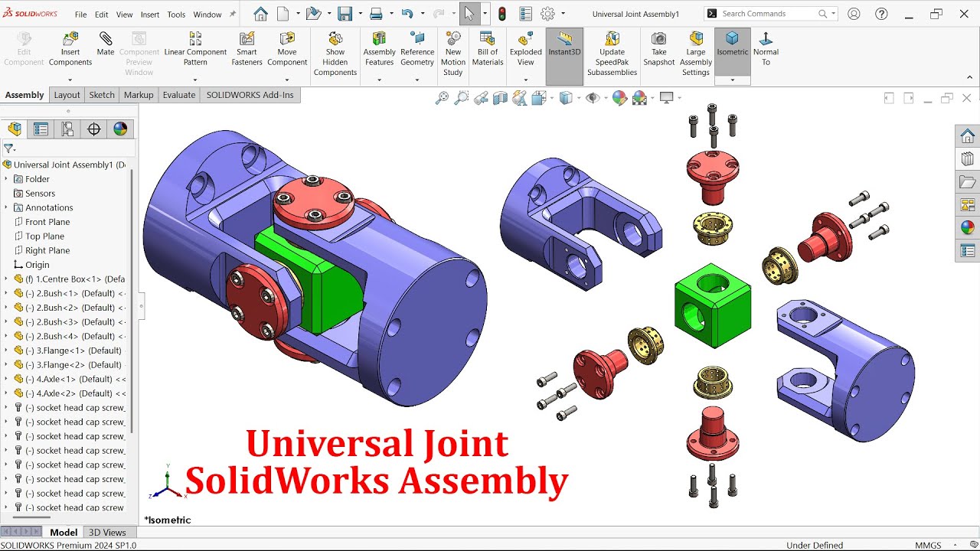
Task: Expand 1.Centre Box<1> component node
Action: click(x=6, y=279)
